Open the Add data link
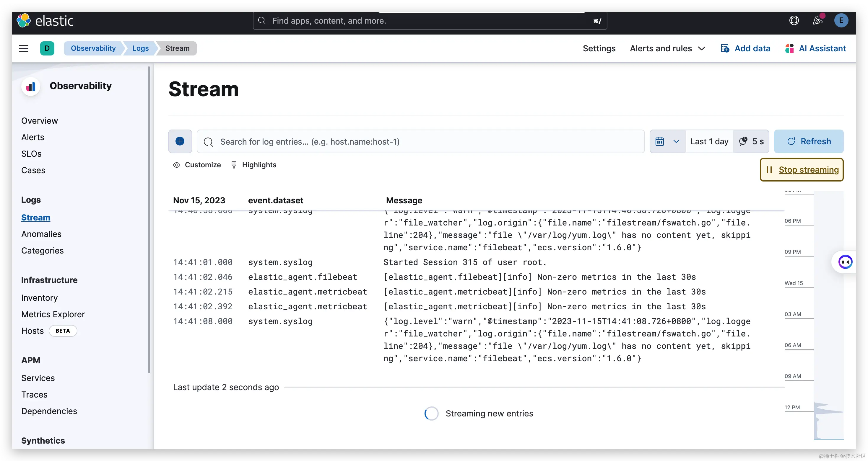The image size is (868, 461). click(x=745, y=48)
